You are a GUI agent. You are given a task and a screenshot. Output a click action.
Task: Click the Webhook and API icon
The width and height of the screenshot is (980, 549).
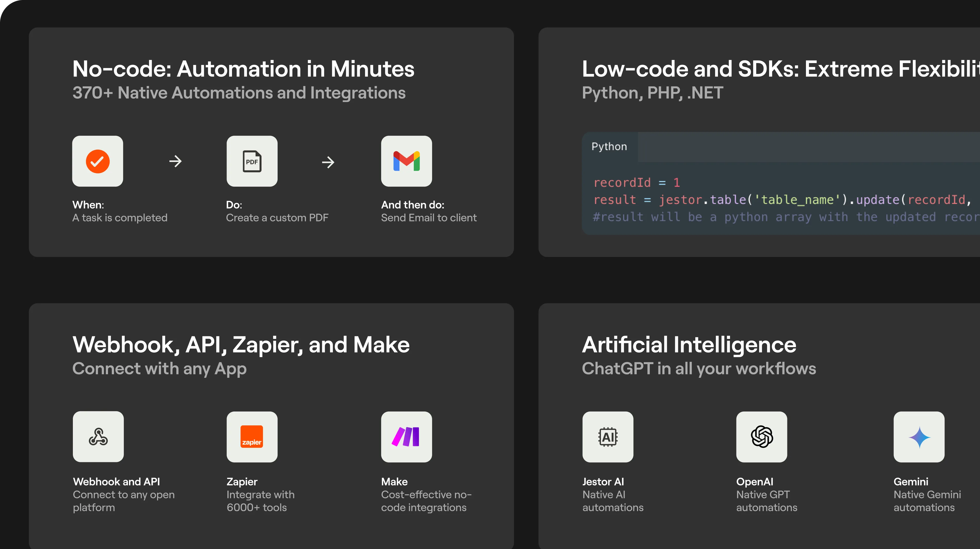tap(98, 437)
